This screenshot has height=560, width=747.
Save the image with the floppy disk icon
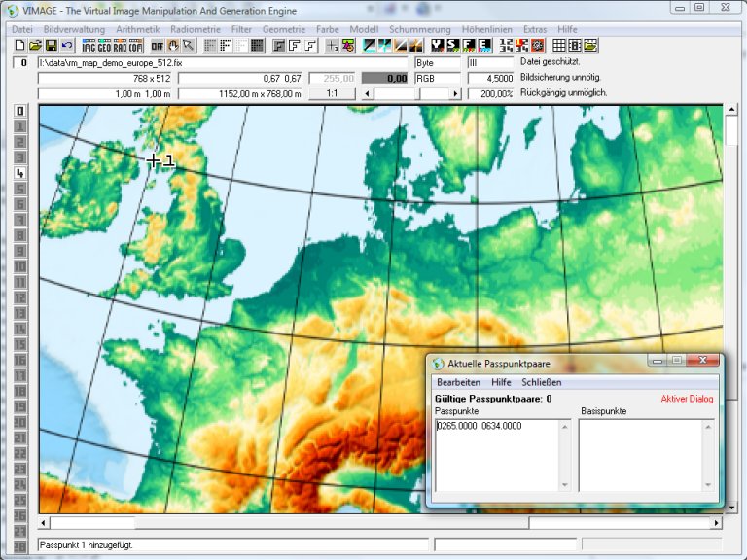click(x=51, y=46)
